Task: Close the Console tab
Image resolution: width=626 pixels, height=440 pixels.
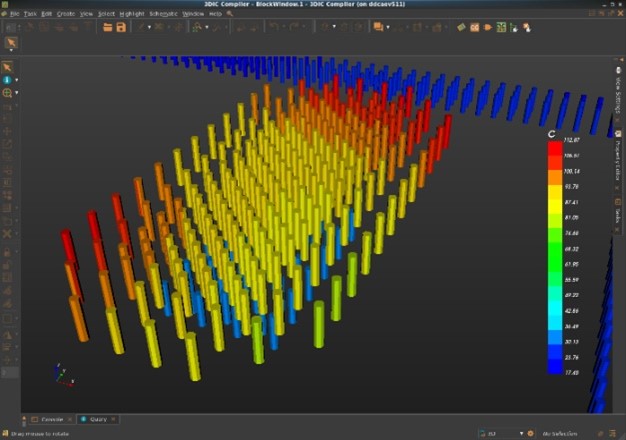Action: 70,419
